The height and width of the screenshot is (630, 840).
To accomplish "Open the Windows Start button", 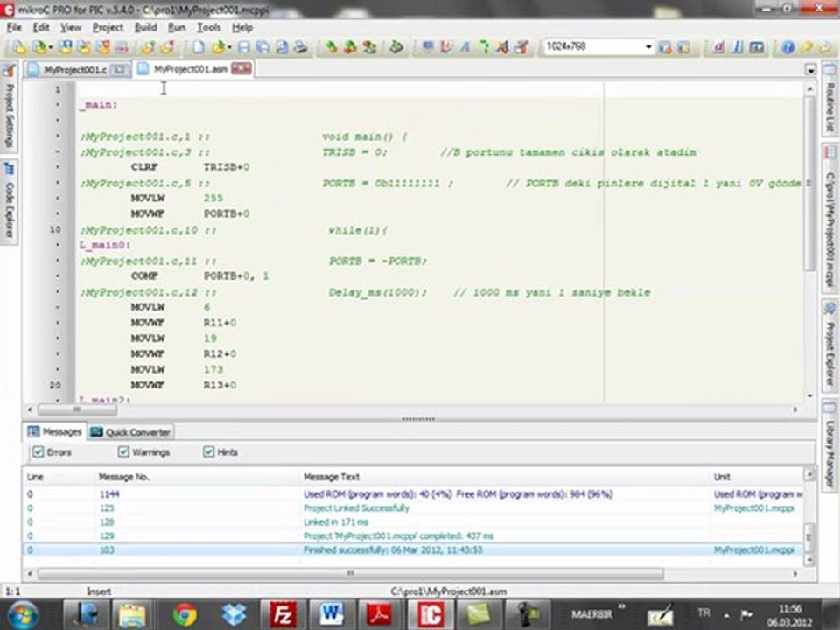I will (x=23, y=614).
